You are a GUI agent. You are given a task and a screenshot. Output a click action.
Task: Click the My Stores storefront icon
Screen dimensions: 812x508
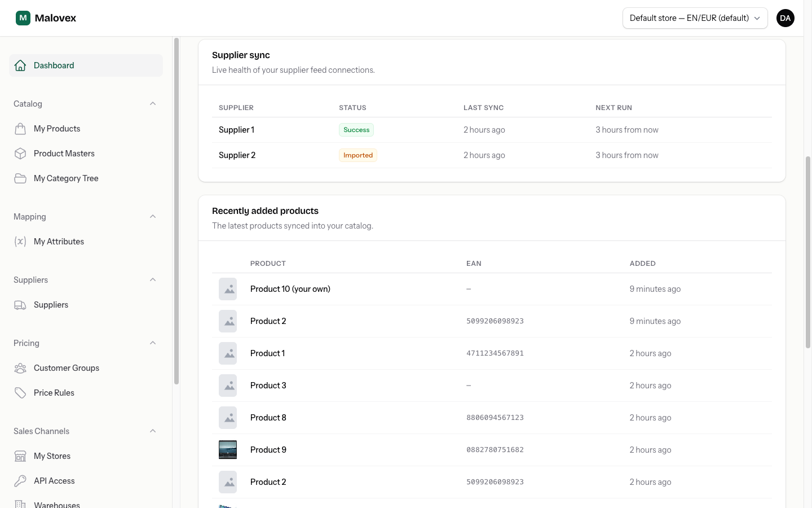tap(20, 456)
